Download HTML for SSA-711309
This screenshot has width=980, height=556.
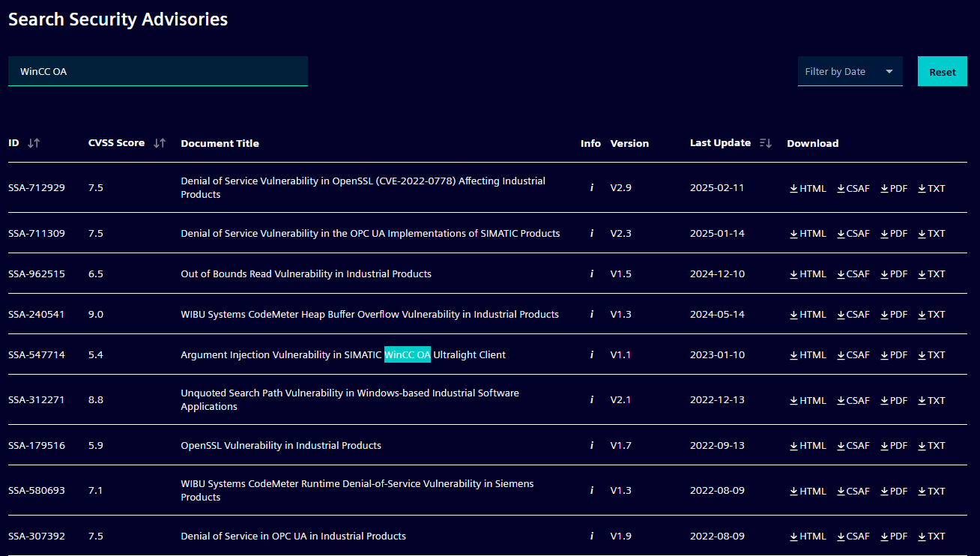[x=808, y=234]
